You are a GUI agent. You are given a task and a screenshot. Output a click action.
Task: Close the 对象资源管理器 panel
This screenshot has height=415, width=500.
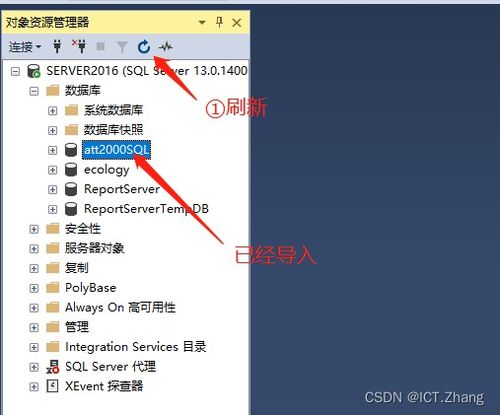click(x=237, y=23)
